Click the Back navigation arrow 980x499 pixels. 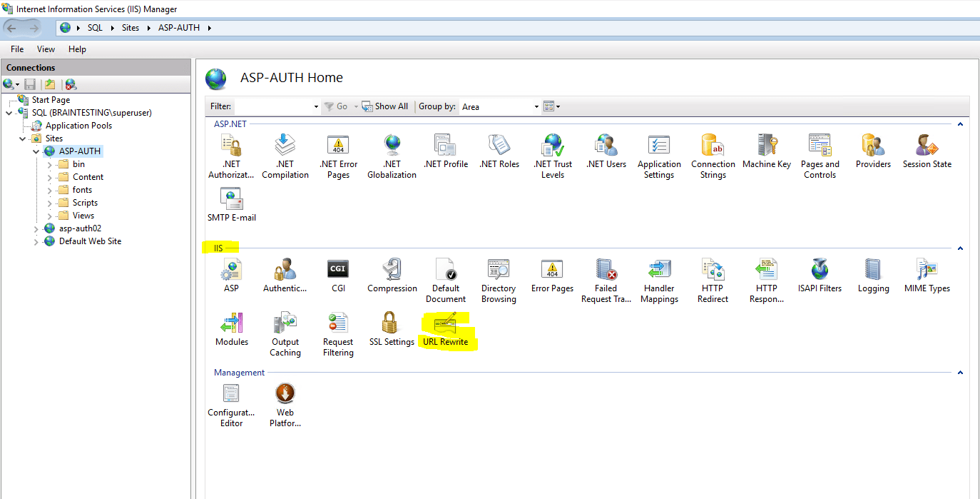click(x=12, y=28)
